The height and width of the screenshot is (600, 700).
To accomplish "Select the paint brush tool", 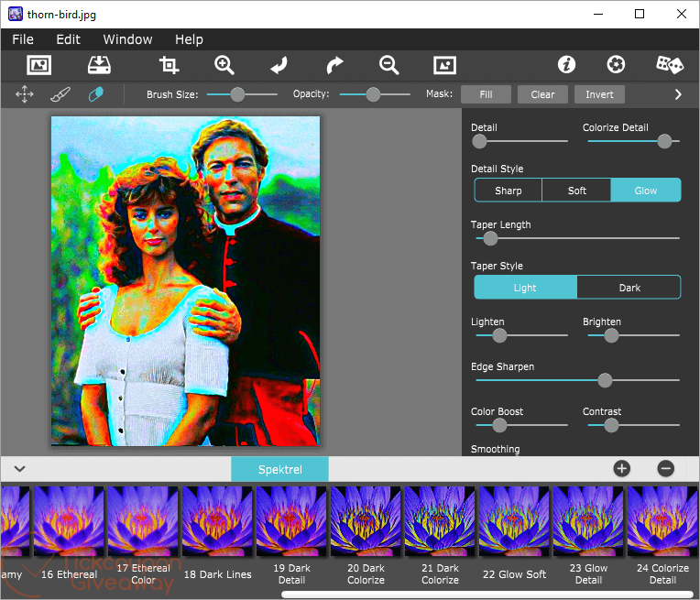I will pyautogui.click(x=60, y=94).
